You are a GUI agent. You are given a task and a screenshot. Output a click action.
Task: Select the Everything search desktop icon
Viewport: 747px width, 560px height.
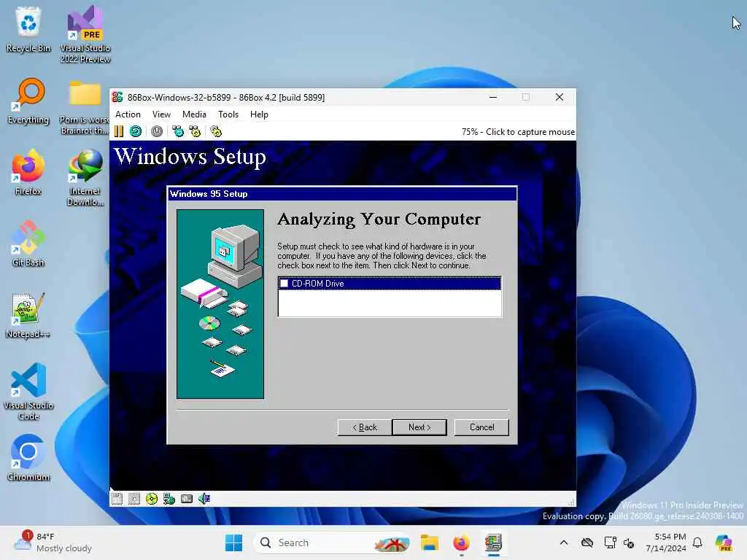[x=28, y=101]
